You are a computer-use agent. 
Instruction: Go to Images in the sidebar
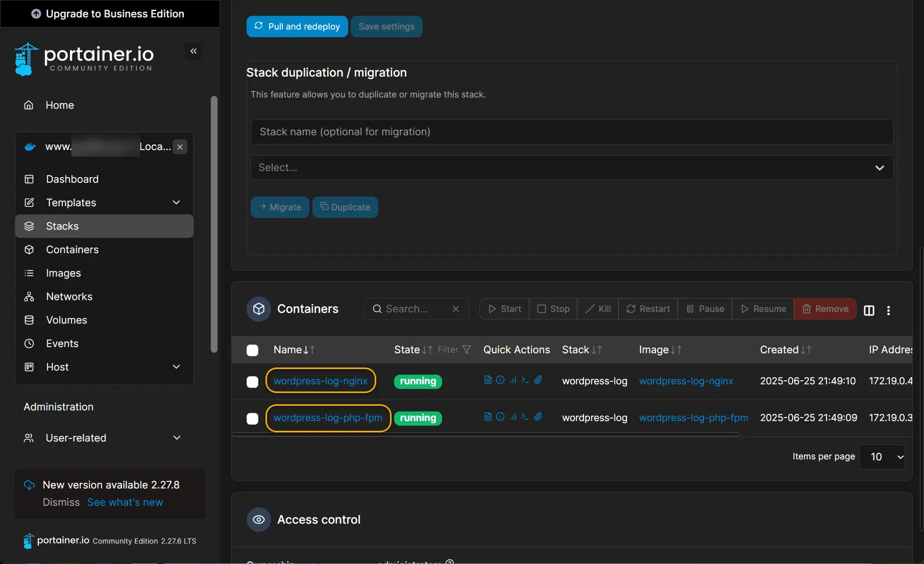[63, 273]
